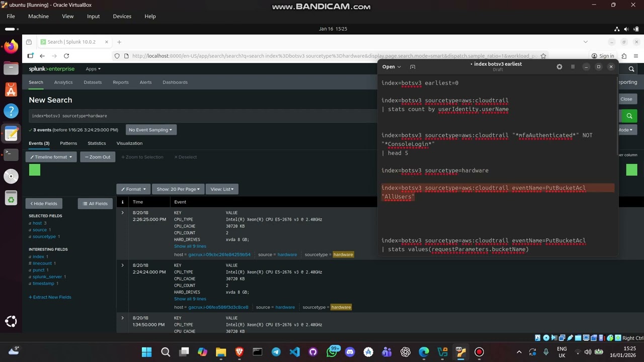The height and width of the screenshot is (362, 644).
Task: Go back in Firefox history
Action: [x=42, y=56]
